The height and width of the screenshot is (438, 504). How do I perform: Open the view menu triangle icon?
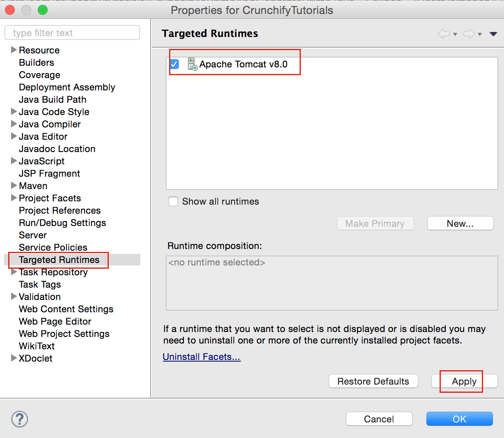click(494, 34)
